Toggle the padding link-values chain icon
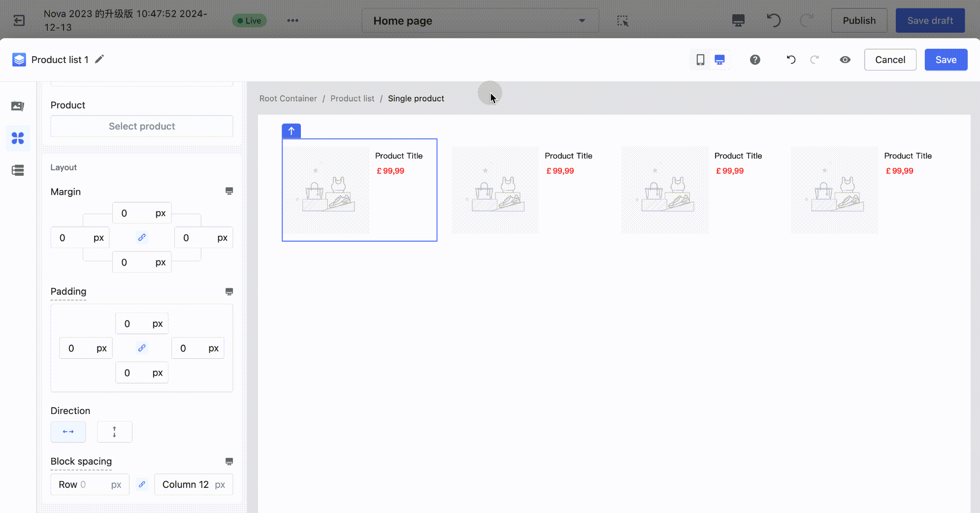980x513 pixels. click(x=142, y=348)
